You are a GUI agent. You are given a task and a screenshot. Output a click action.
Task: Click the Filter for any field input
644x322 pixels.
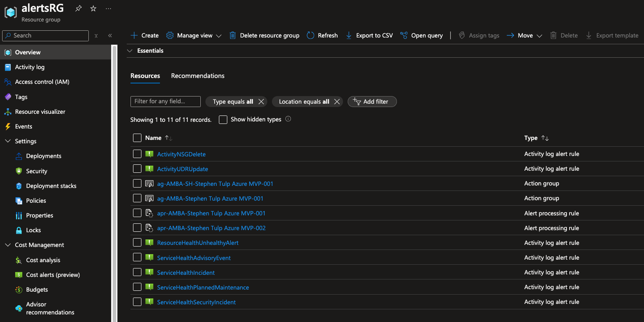click(x=165, y=101)
